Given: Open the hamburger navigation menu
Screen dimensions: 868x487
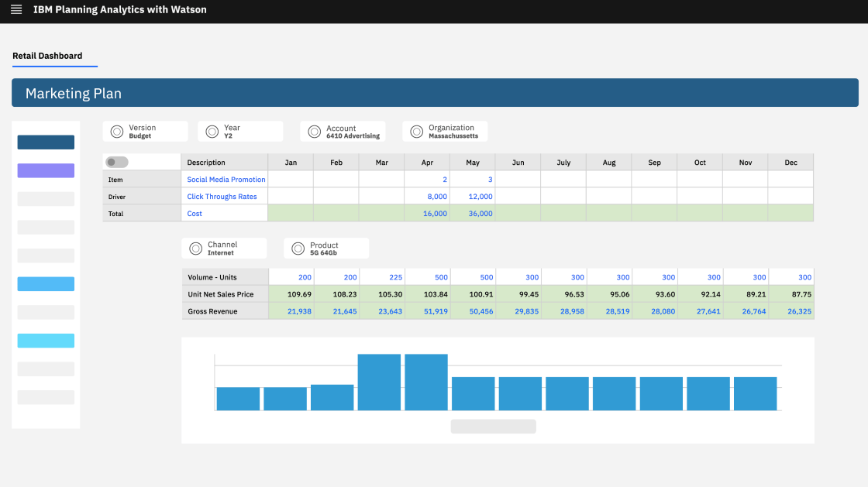Looking at the screenshot, I should click(x=16, y=9).
